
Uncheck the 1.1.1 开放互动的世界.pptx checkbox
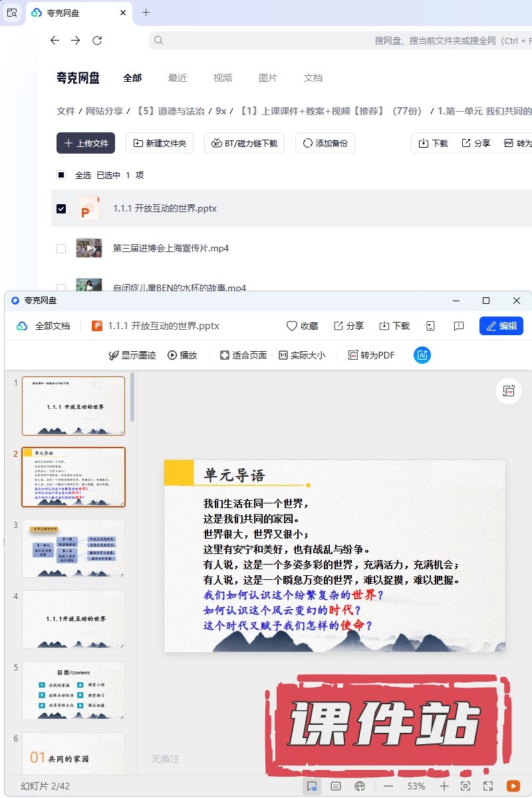pos(61,208)
